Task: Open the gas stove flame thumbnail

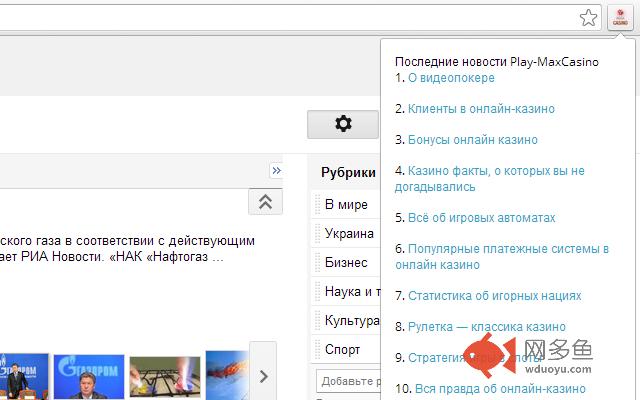Action: (165, 376)
